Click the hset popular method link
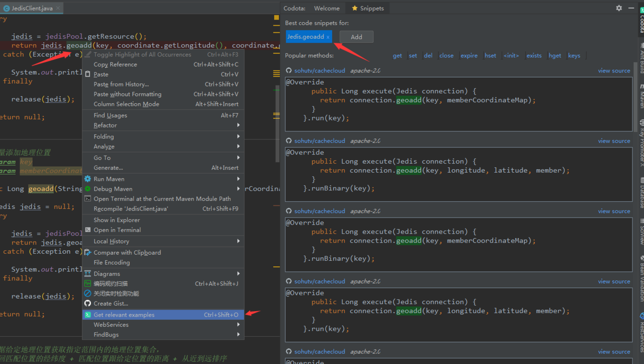The width and height of the screenshot is (644, 364). (490, 56)
